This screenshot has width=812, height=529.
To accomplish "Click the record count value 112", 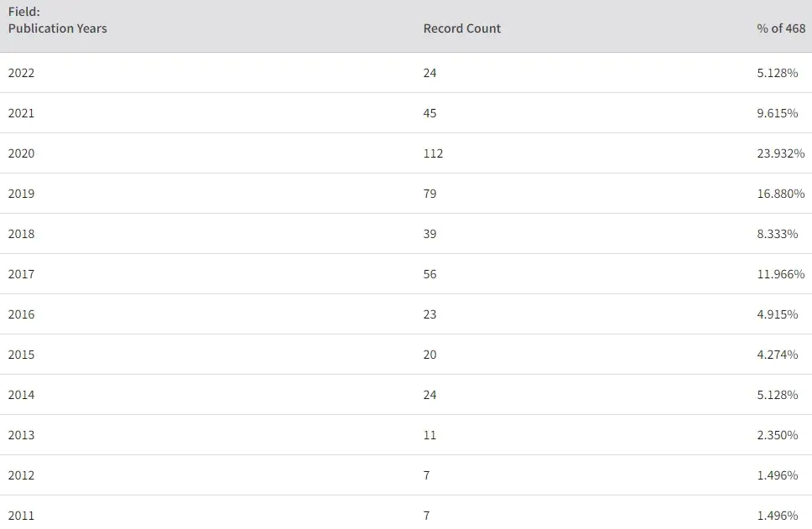I will [x=433, y=153].
